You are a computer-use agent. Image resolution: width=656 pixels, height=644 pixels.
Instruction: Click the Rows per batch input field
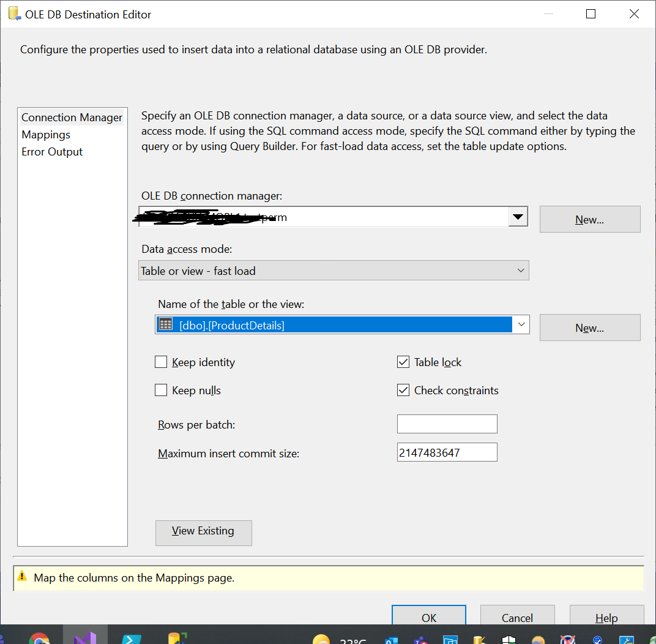pos(447,424)
